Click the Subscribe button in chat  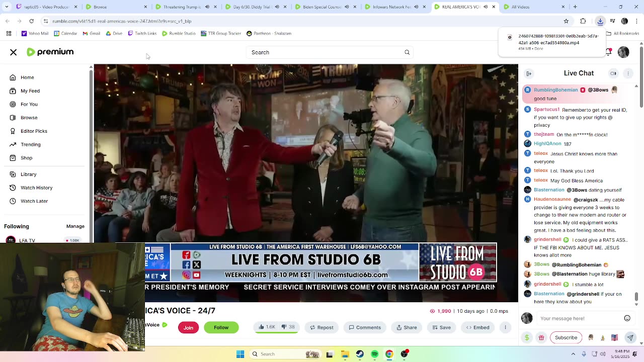(x=566, y=338)
